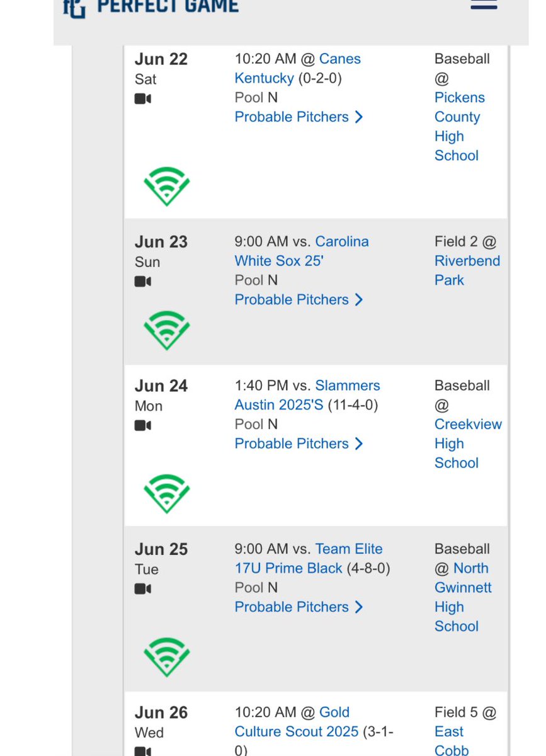Tap the video camera icon for Jun 23

(143, 282)
